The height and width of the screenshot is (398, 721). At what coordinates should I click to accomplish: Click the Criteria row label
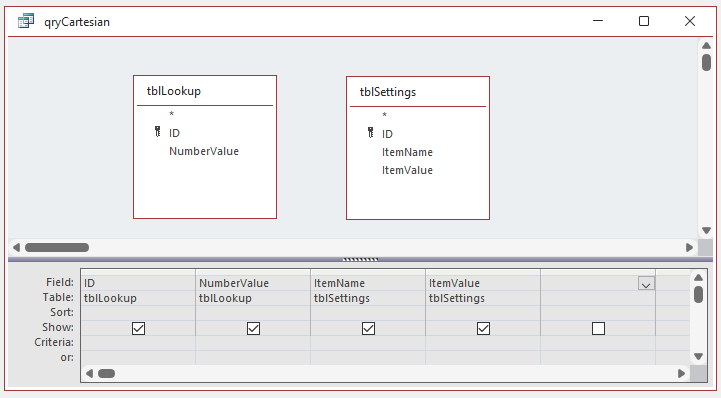pos(54,342)
